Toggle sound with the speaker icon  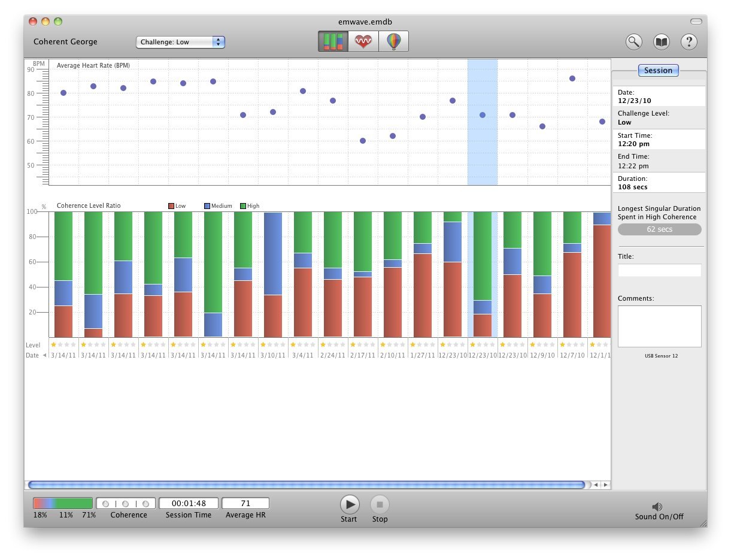click(657, 507)
